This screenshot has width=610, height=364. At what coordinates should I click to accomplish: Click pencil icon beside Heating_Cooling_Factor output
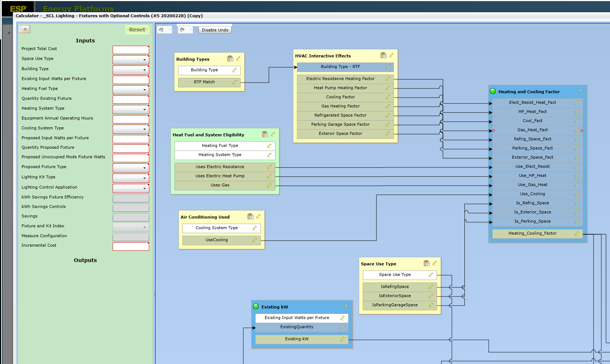click(x=576, y=234)
